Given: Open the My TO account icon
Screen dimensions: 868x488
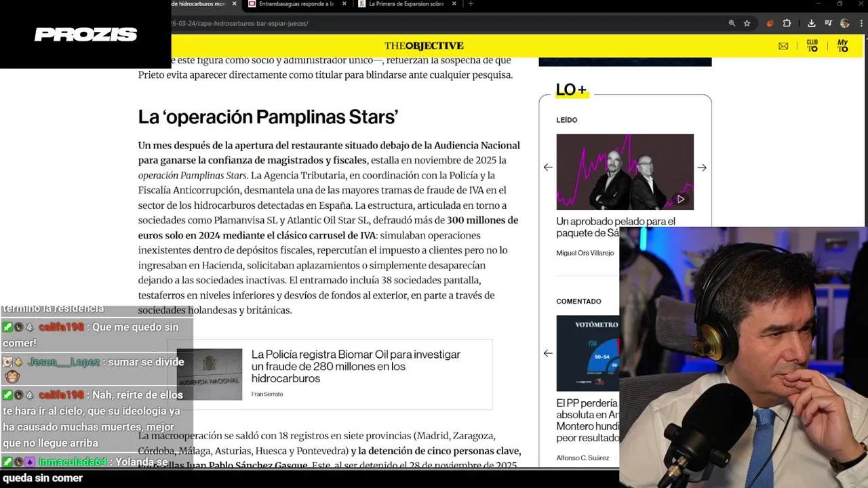Looking at the screenshot, I should 842,45.
